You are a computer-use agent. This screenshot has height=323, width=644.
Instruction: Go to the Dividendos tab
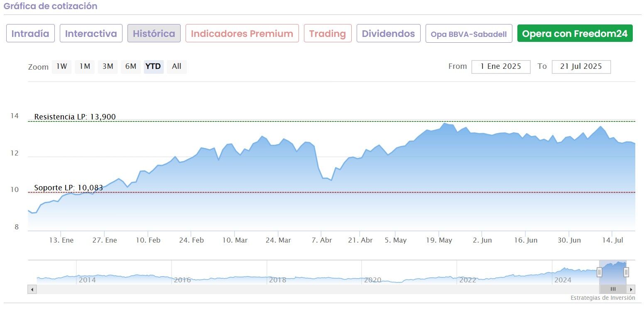[x=388, y=34]
